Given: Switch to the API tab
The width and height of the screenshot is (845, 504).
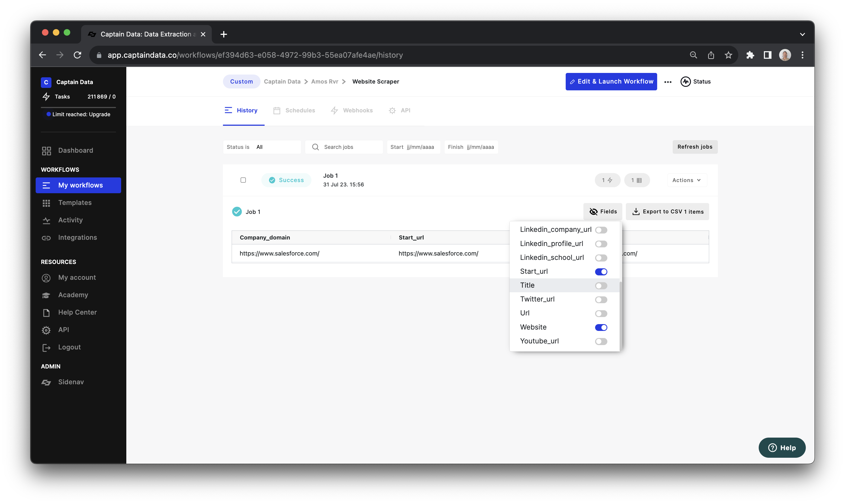Looking at the screenshot, I should [399, 110].
